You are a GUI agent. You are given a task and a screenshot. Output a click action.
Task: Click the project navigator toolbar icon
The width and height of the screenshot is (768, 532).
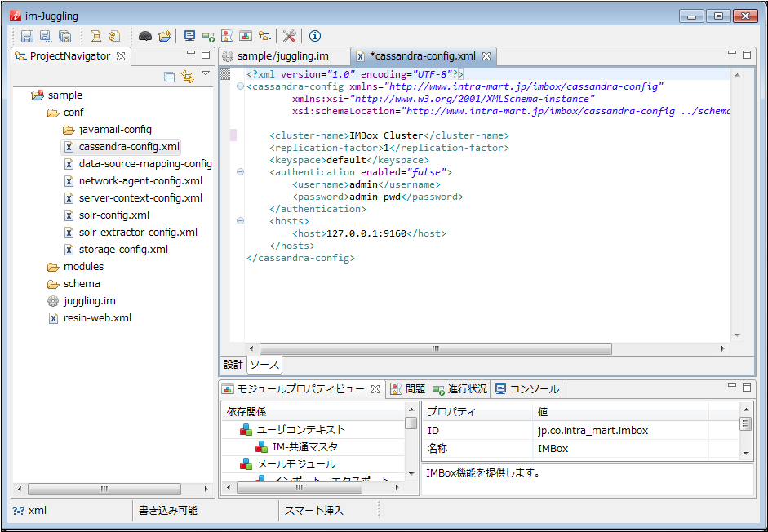tap(264, 36)
